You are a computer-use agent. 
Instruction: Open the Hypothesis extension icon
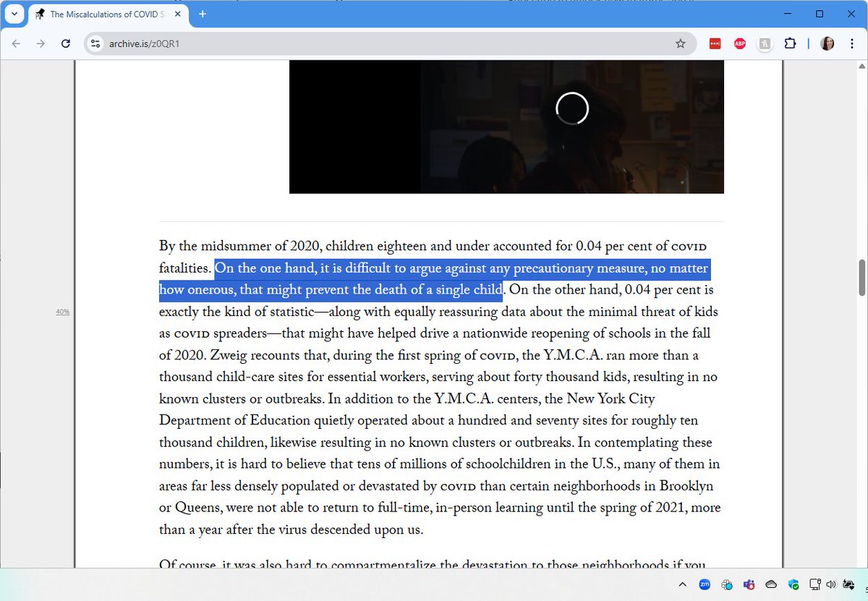[765, 43]
